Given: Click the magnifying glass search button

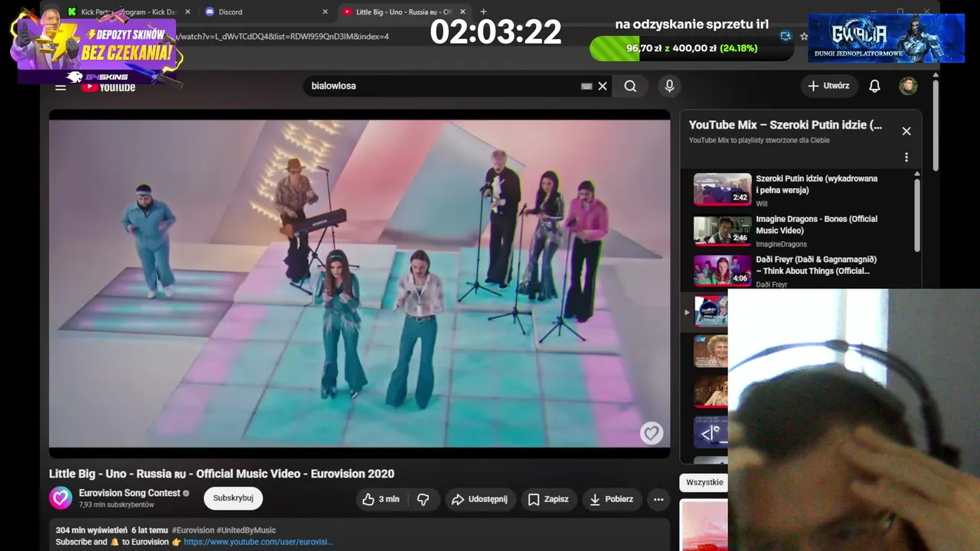Looking at the screenshot, I should click(x=630, y=86).
